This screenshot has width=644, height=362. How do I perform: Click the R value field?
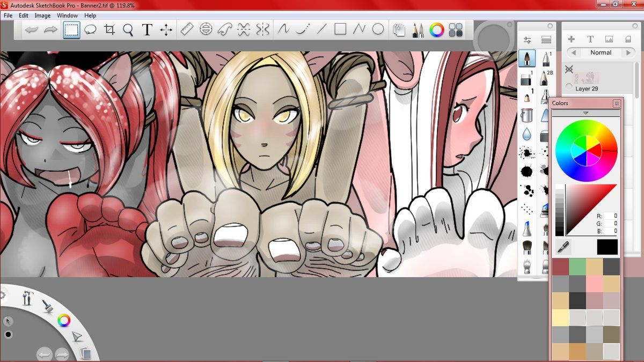[611, 216]
